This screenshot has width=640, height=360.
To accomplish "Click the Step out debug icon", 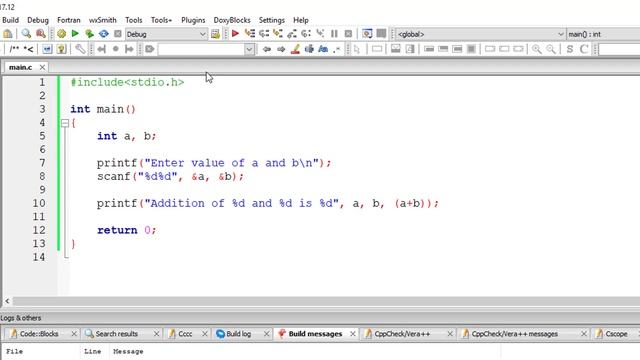I will point(292,34).
